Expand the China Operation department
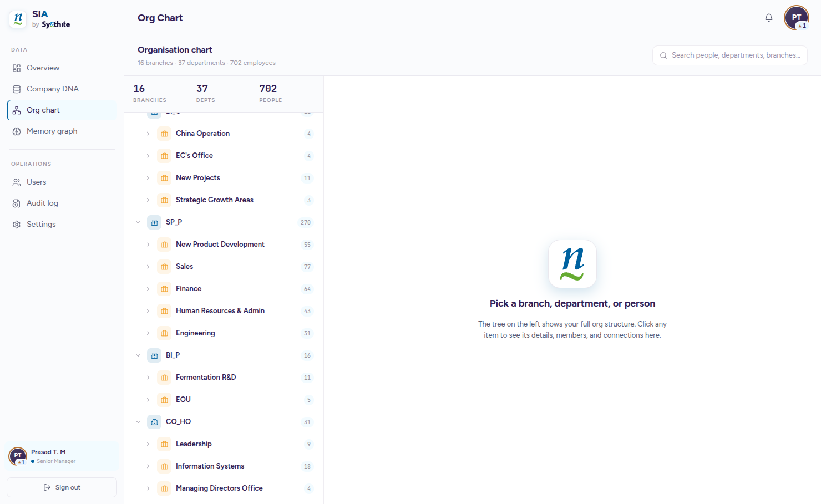Viewport: 821px width, 504px height. click(x=148, y=134)
